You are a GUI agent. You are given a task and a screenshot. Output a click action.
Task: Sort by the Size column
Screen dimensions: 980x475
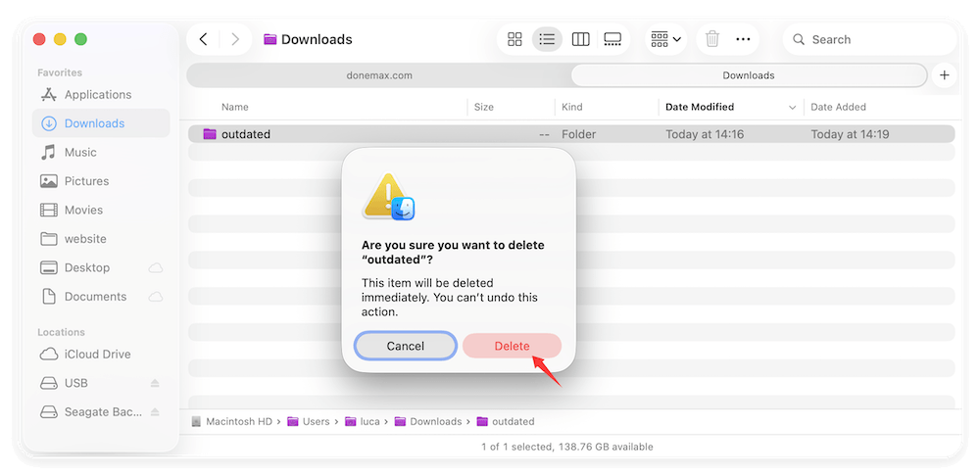point(483,107)
